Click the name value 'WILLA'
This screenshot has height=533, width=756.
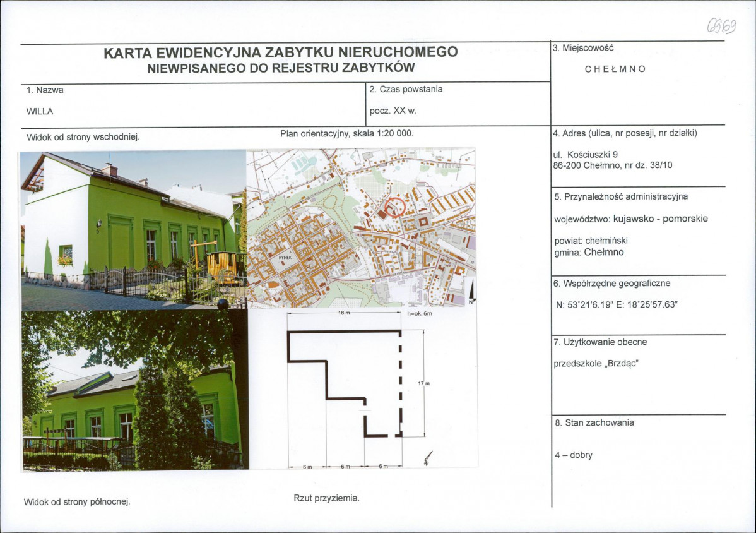tap(40, 111)
